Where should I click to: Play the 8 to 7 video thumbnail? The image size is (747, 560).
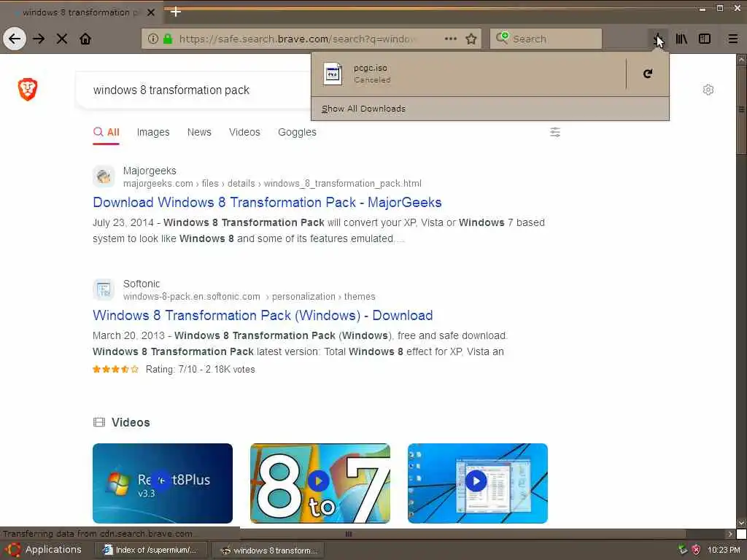320,483
